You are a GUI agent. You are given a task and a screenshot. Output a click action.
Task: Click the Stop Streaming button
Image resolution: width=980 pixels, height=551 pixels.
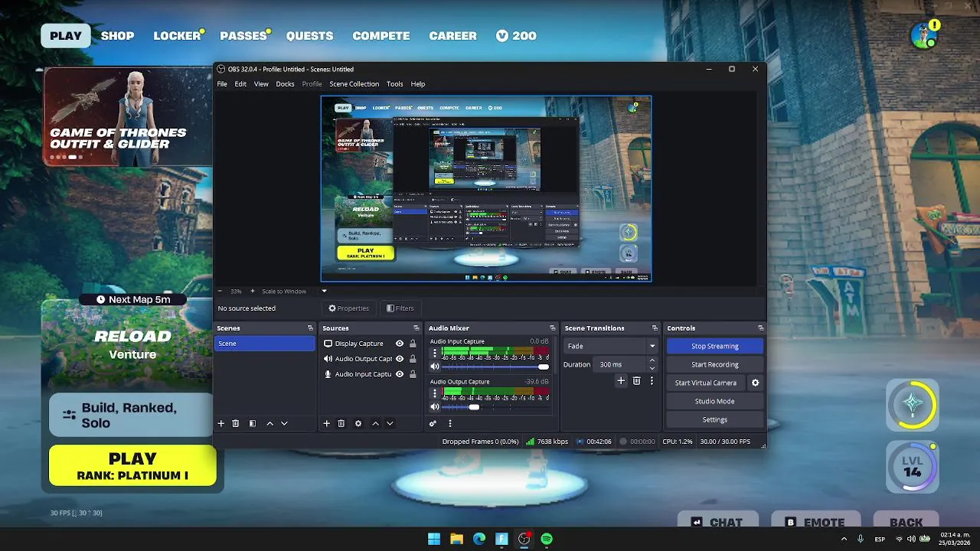(714, 346)
